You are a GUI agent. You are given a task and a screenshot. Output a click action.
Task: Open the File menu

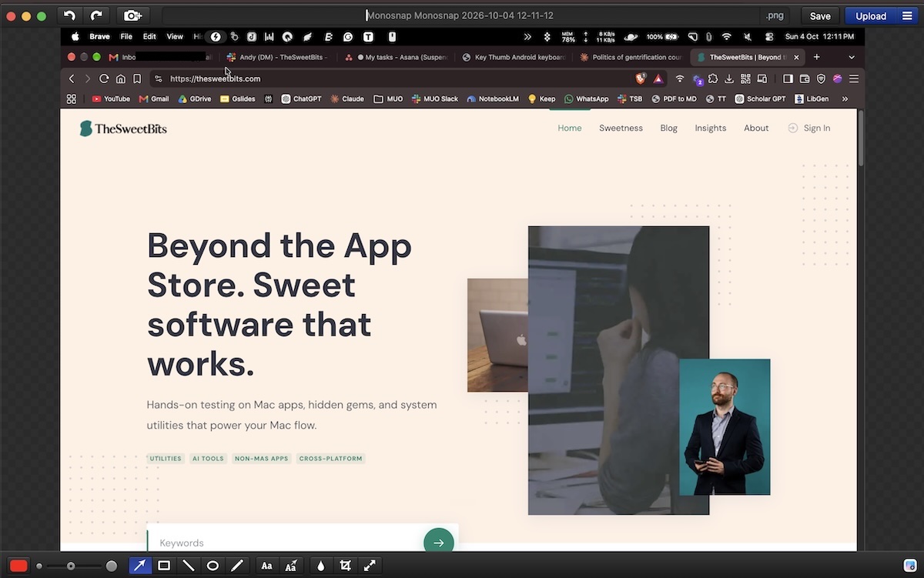126,36
